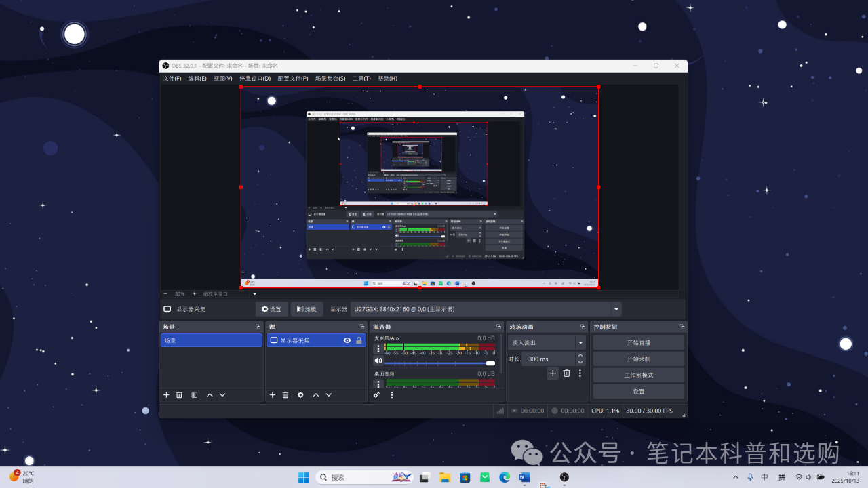Open the preview zoom scaling dropdown arrow
Image resolution: width=868 pixels, height=488 pixels.
coord(255,294)
